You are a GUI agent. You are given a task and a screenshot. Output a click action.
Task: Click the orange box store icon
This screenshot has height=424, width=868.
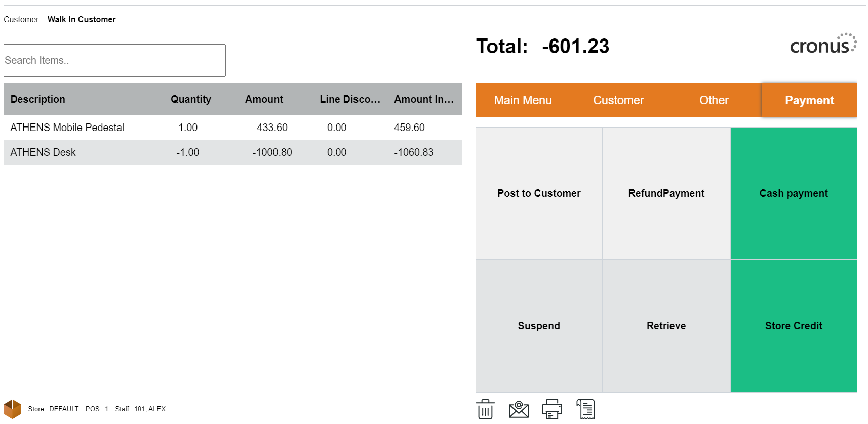[x=13, y=409]
